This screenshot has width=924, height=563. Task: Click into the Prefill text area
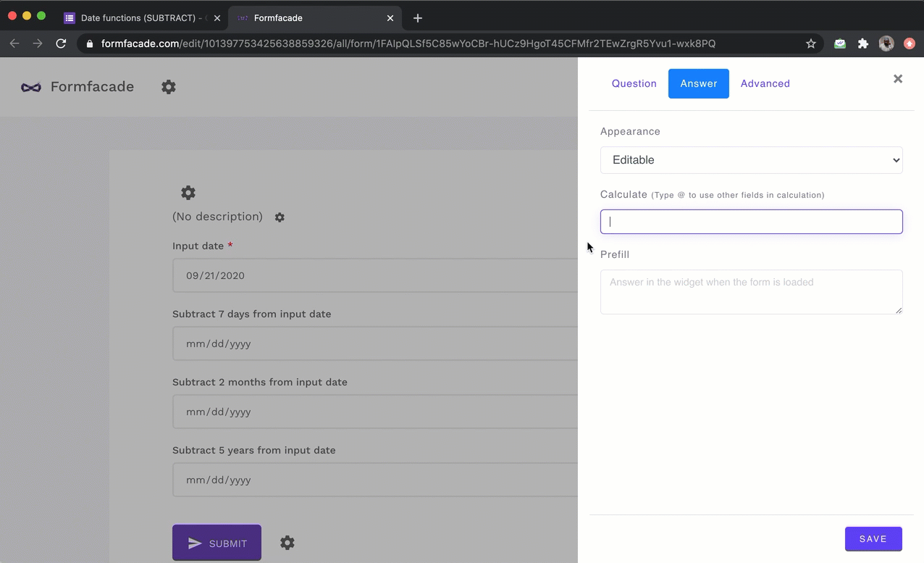(x=751, y=291)
